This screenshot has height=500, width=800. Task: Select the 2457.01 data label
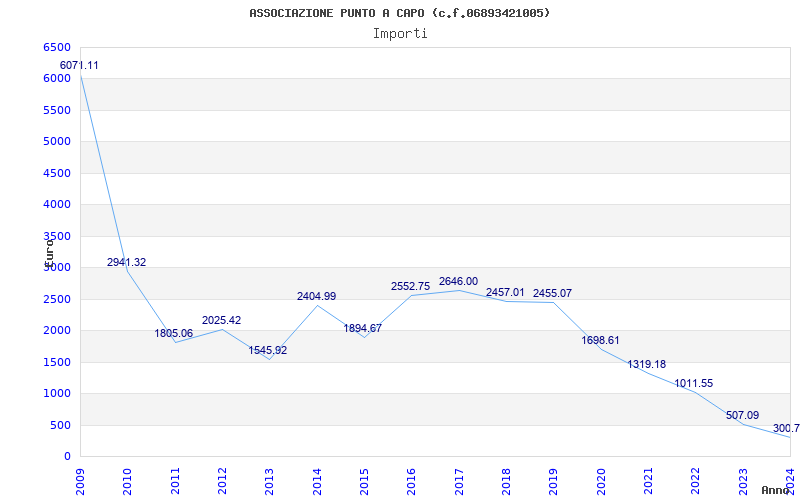pos(505,292)
